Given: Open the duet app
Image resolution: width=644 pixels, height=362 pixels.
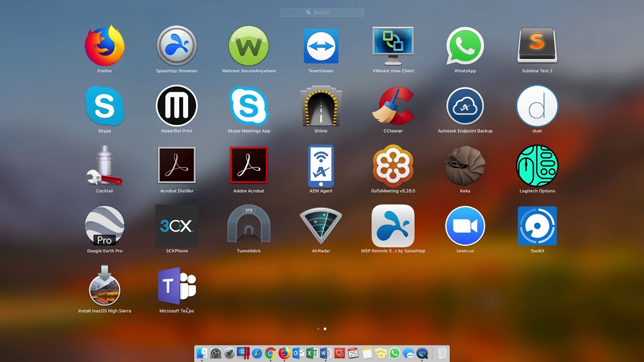Looking at the screenshot, I should (x=537, y=106).
